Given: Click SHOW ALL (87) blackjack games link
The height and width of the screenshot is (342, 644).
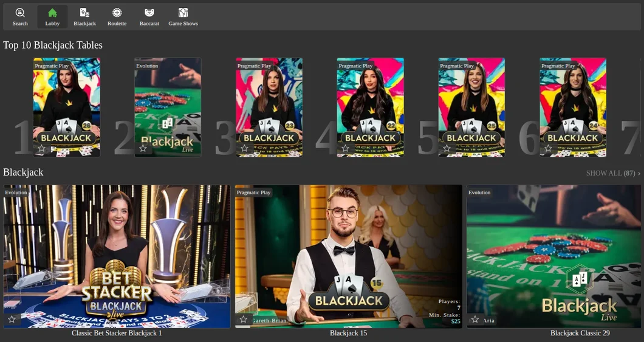Looking at the screenshot, I should pos(613,173).
